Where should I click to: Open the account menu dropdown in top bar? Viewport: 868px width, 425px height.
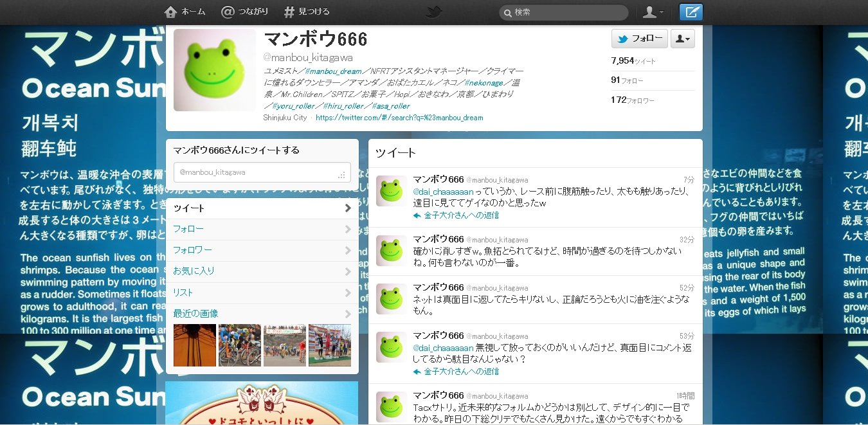pyautogui.click(x=654, y=12)
